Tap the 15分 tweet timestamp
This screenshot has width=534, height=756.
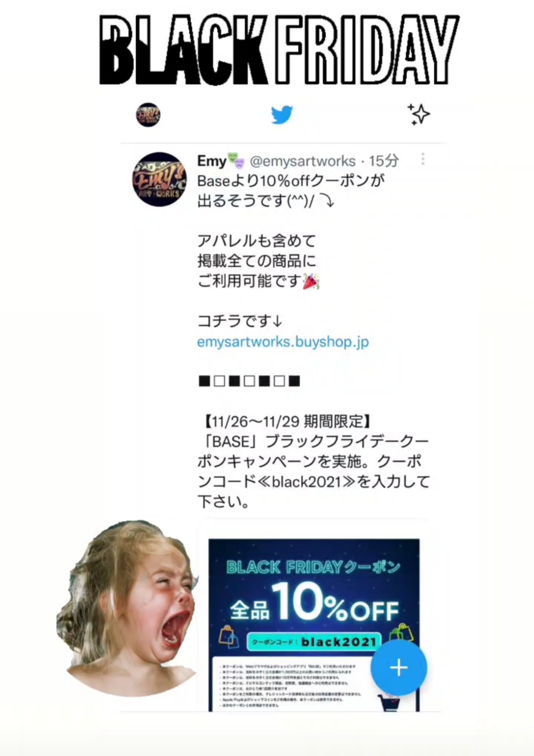tap(383, 161)
